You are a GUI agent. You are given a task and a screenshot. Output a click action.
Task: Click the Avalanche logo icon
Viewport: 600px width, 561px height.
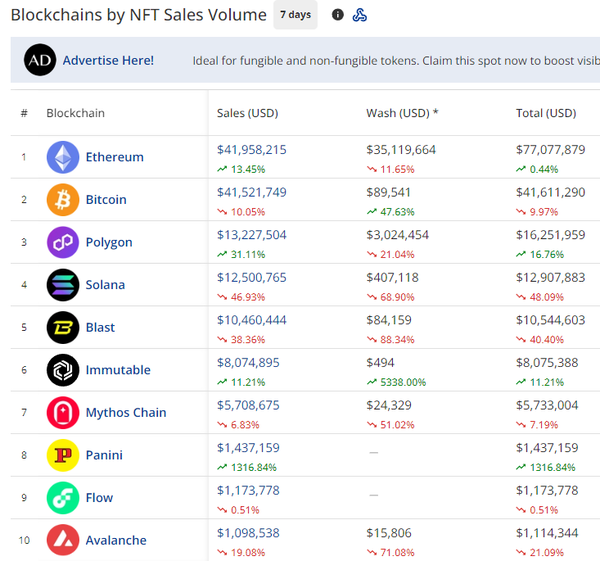point(63,540)
